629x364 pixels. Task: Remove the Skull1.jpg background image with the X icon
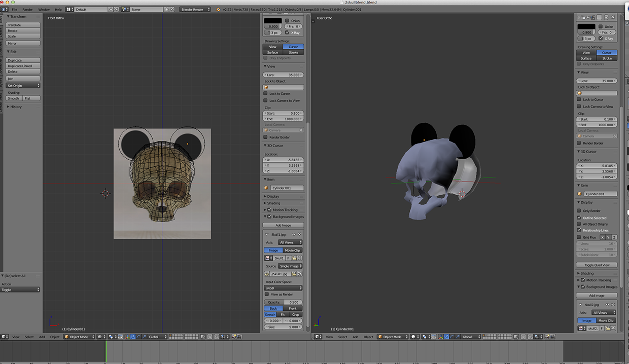pyautogui.click(x=300, y=234)
